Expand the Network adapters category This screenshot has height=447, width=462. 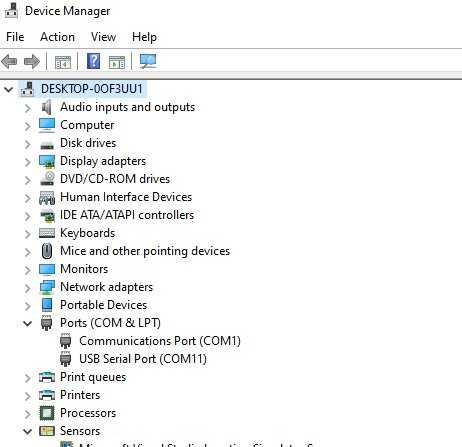(x=28, y=288)
